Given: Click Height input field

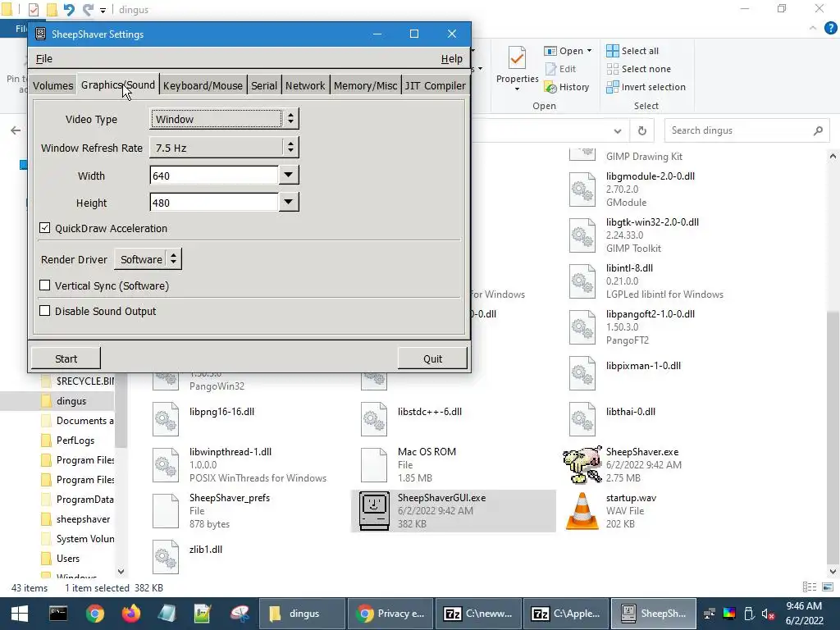Looking at the screenshot, I should click(214, 203).
